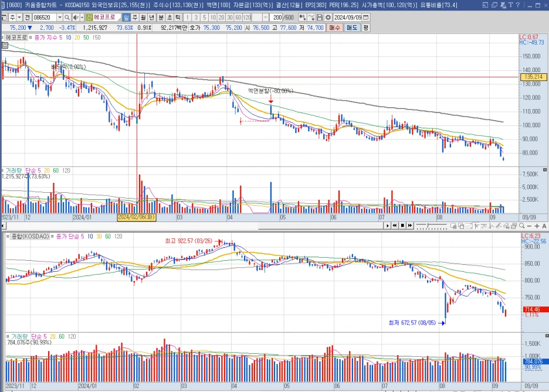
Task: Step backward with the rewind button
Action: point(395,226)
